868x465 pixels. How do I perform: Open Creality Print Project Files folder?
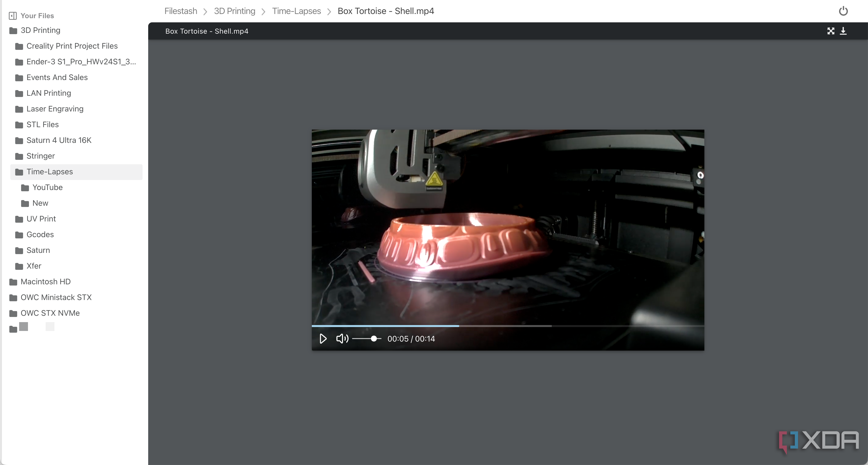click(72, 46)
